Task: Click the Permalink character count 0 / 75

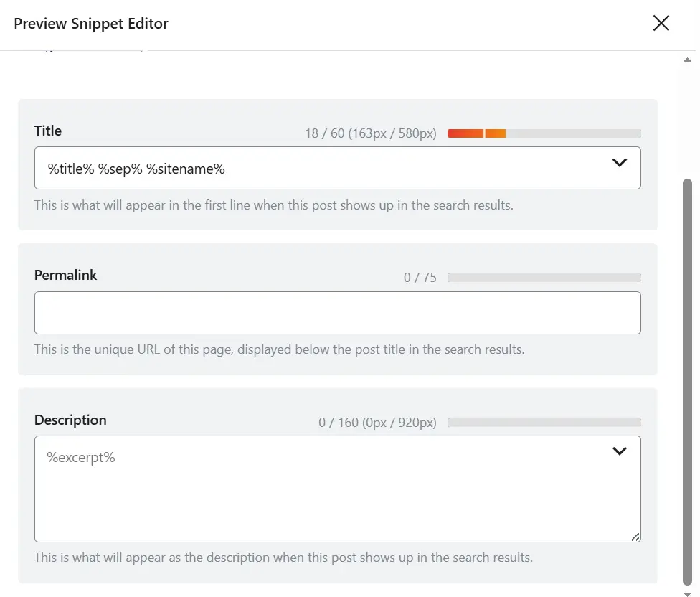Action: coord(420,278)
